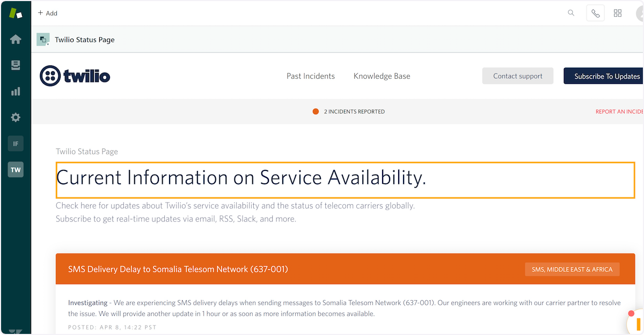
Task: Click the 'Twilio Status Page' breadcrumb text
Action: tap(87, 152)
